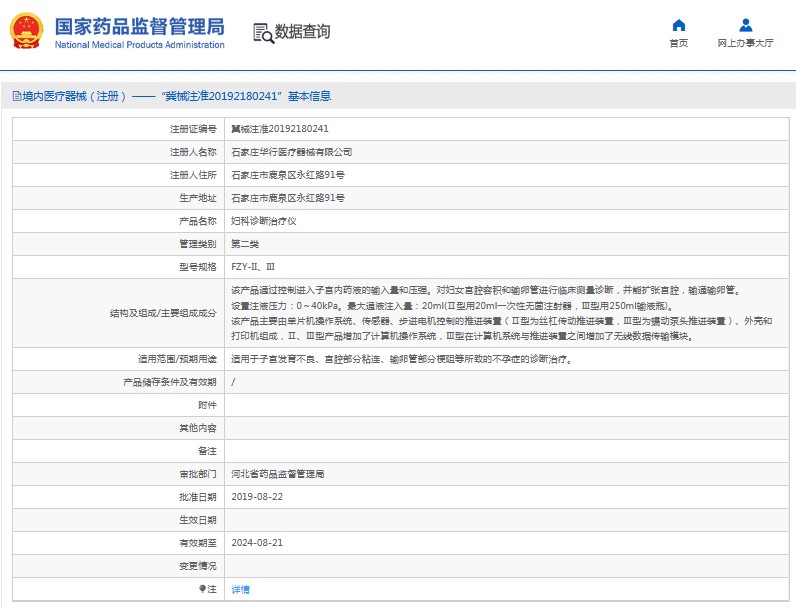Image resolution: width=796 pixels, height=608 pixels.
Task: Click the 型号规格 label
Action: click(197, 267)
